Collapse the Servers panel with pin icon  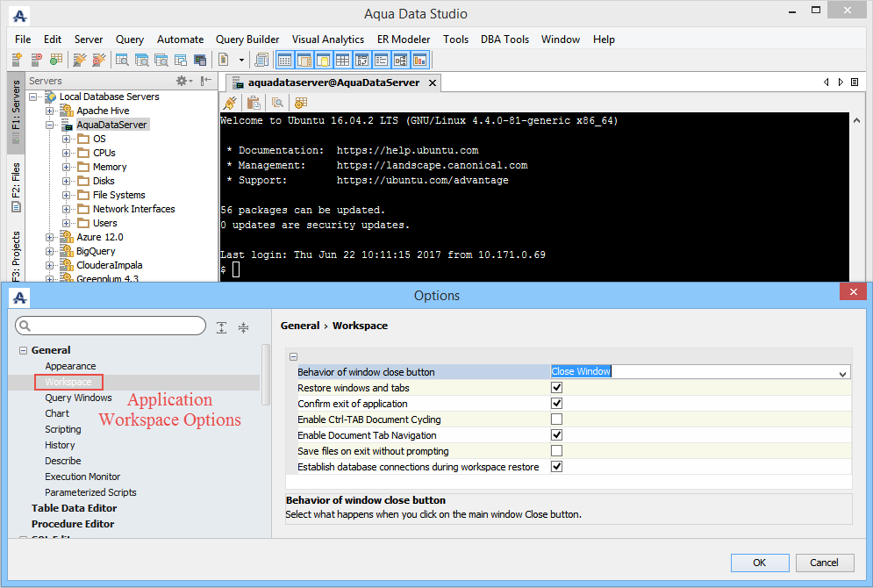tap(206, 81)
